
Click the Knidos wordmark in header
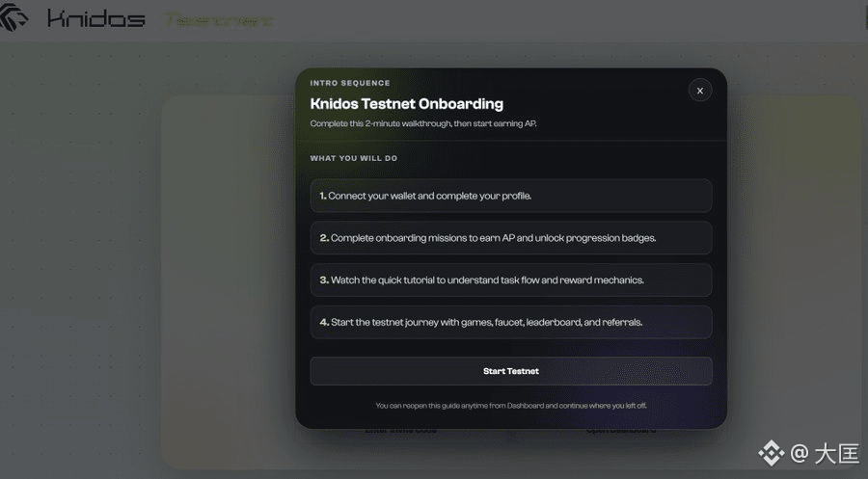(x=95, y=19)
